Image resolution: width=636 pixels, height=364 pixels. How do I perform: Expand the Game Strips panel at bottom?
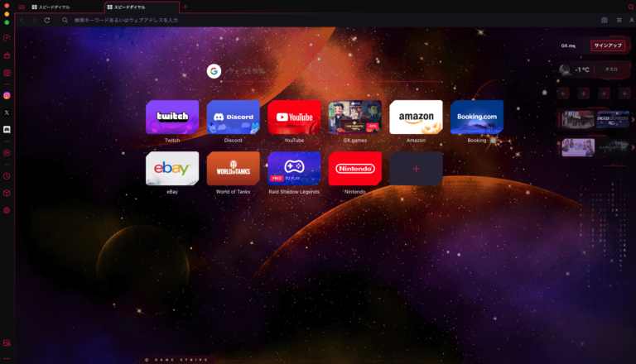click(x=176, y=360)
